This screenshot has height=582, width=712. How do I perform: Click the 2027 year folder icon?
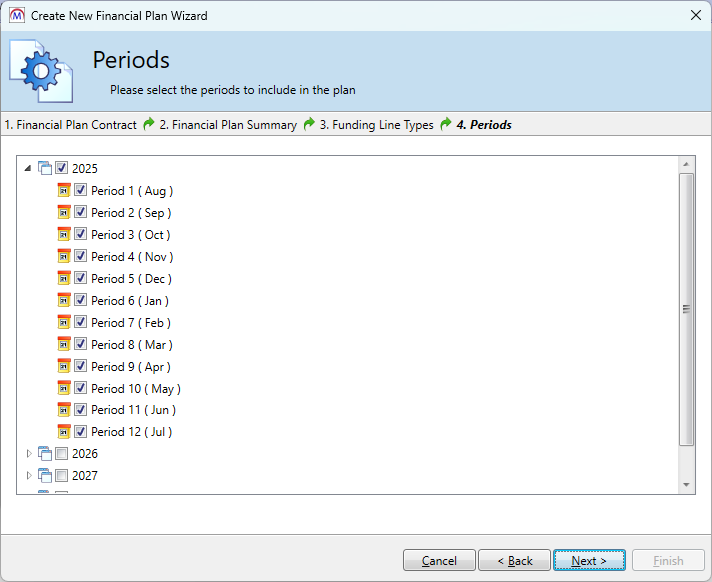[44, 476]
